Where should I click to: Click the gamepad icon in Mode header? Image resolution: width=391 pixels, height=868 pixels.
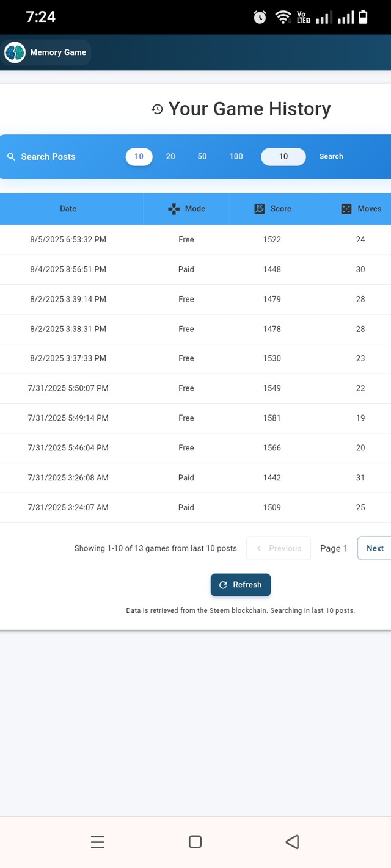pyautogui.click(x=174, y=209)
